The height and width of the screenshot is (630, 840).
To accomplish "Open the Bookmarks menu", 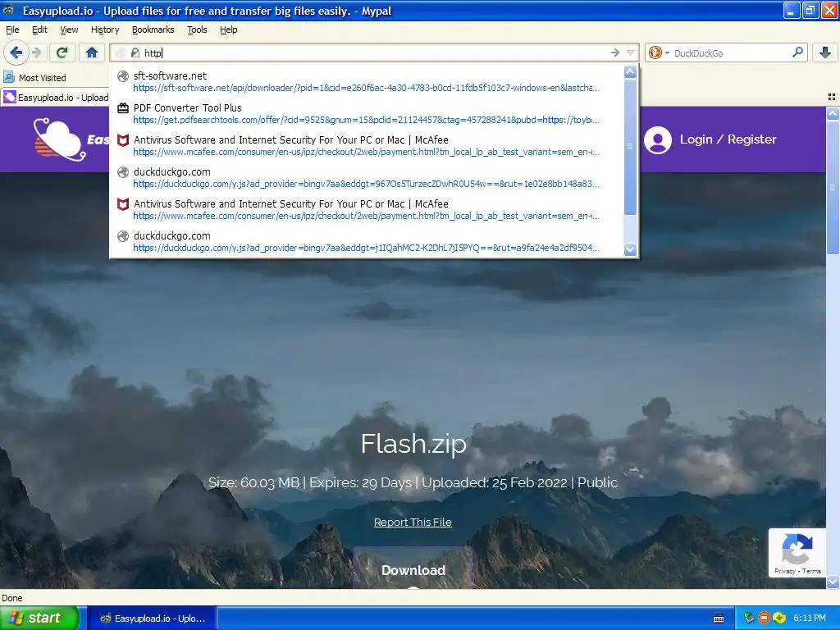I will (153, 30).
